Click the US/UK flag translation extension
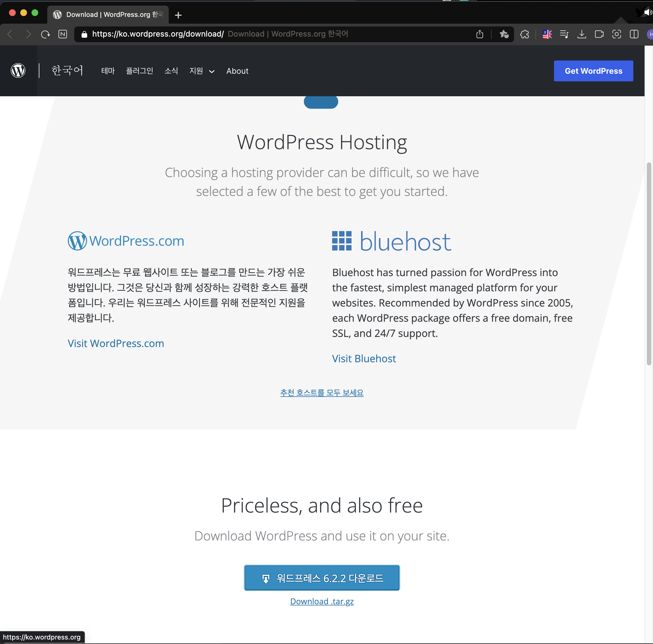The height and width of the screenshot is (644, 653). (x=547, y=34)
